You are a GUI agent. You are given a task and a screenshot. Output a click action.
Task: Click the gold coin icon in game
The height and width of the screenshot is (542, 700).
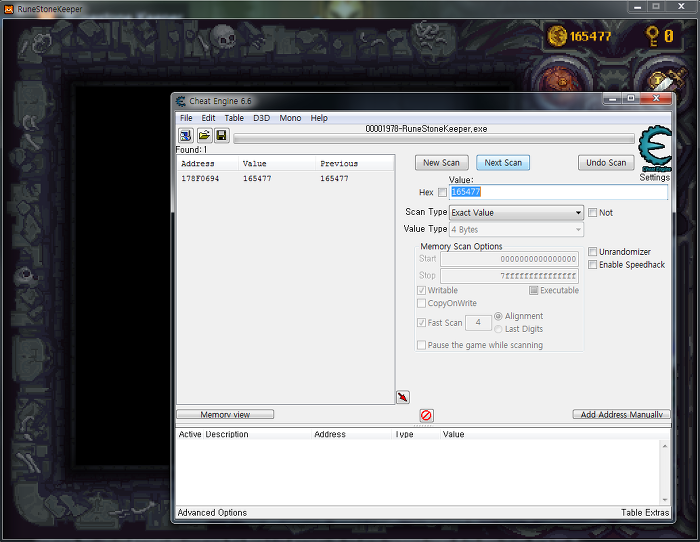(557, 36)
